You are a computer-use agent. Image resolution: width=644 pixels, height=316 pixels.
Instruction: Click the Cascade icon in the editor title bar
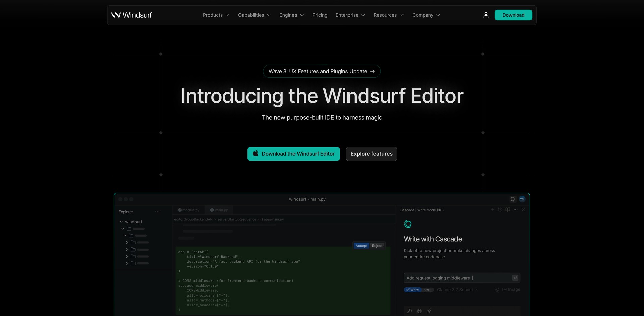click(x=513, y=199)
